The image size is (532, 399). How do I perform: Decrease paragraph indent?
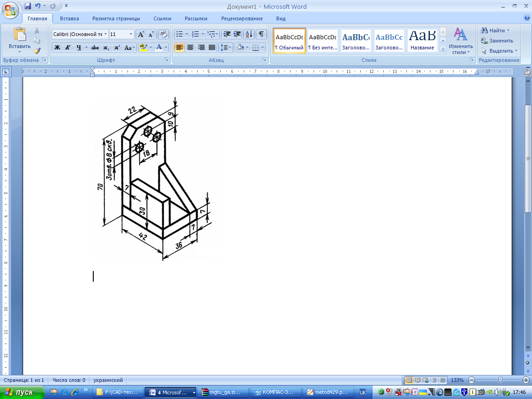pyautogui.click(x=227, y=34)
